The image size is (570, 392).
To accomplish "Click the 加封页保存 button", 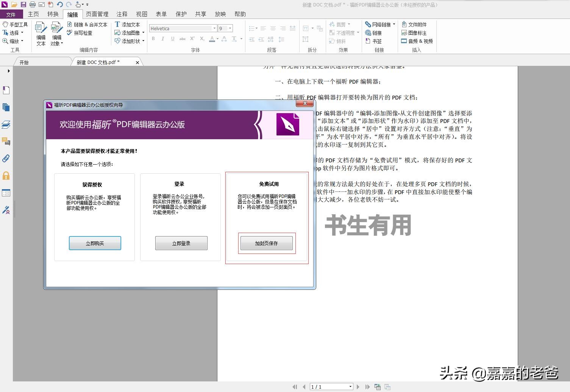I will [x=266, y=243].
